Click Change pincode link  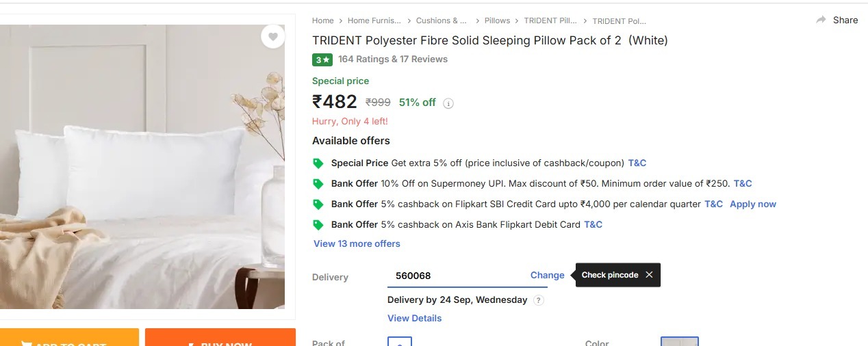pos(547,275)
